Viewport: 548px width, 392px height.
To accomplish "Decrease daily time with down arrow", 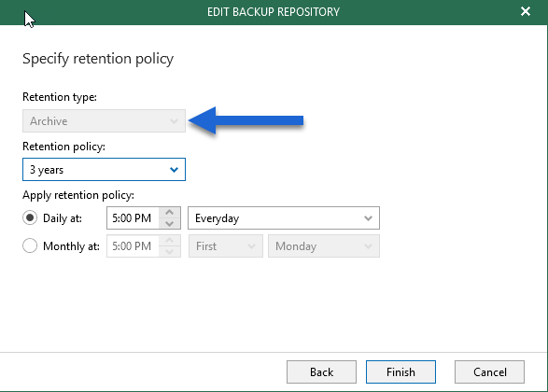I will (x=170, y=224).
